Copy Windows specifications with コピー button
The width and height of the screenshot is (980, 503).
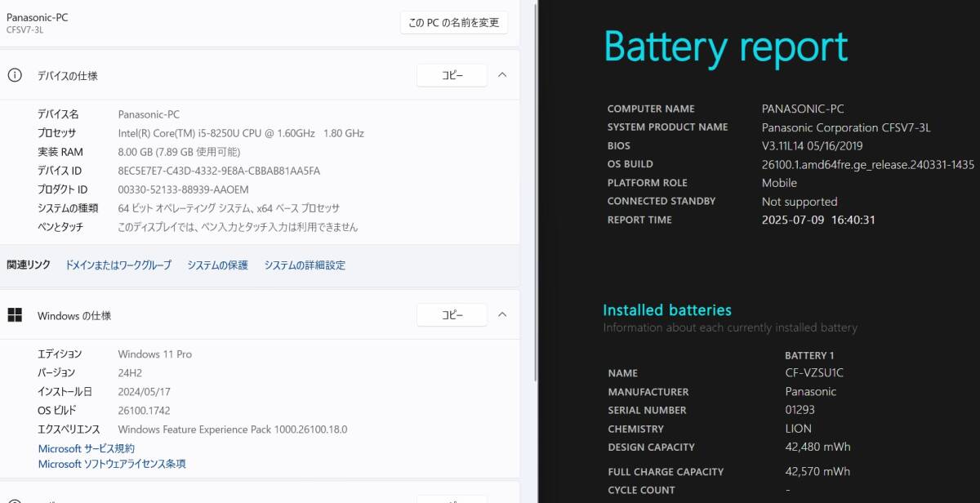452,314
